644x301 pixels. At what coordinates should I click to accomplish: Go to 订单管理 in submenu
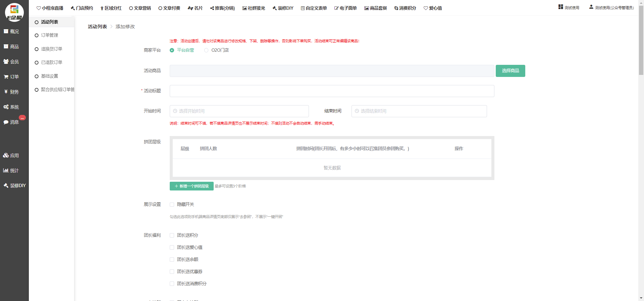(x=49, y=35)
